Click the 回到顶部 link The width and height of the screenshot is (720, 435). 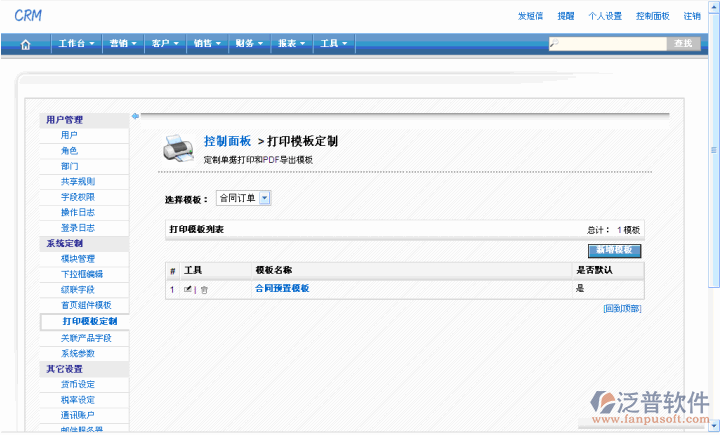pyautogui.click(x=621, y=308)
